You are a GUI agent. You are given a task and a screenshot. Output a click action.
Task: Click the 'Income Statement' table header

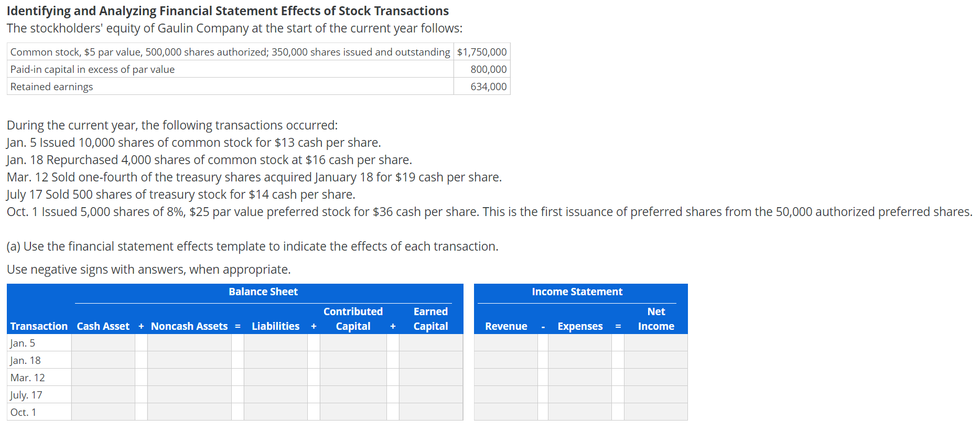(x=577, y=292)
